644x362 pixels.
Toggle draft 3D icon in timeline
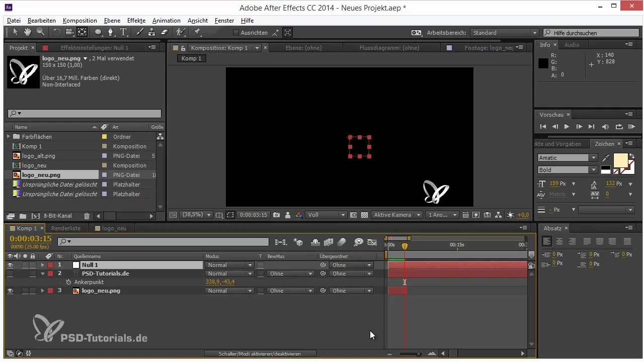click(x=298, y=242)
